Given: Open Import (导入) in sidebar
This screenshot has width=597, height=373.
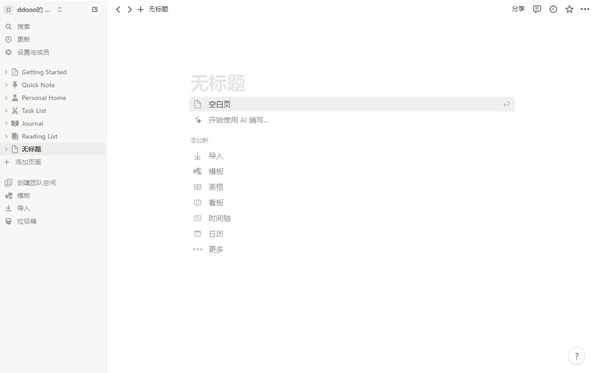Looking at the screenshot, I should coord(18,208).
